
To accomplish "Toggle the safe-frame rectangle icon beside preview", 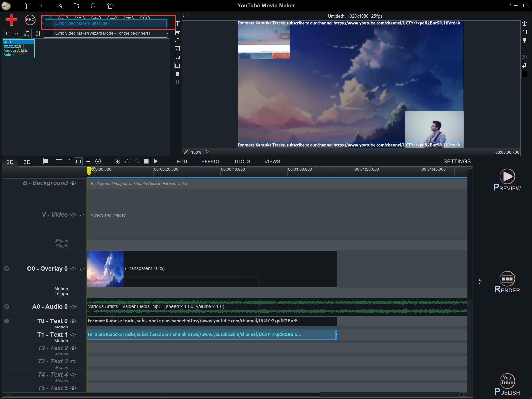I will pos(178,65).
